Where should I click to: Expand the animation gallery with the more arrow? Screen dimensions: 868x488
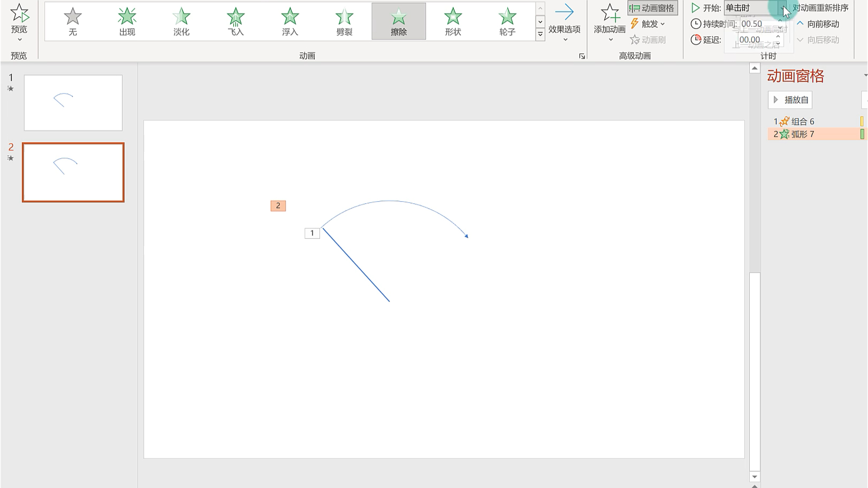(540, 33)
